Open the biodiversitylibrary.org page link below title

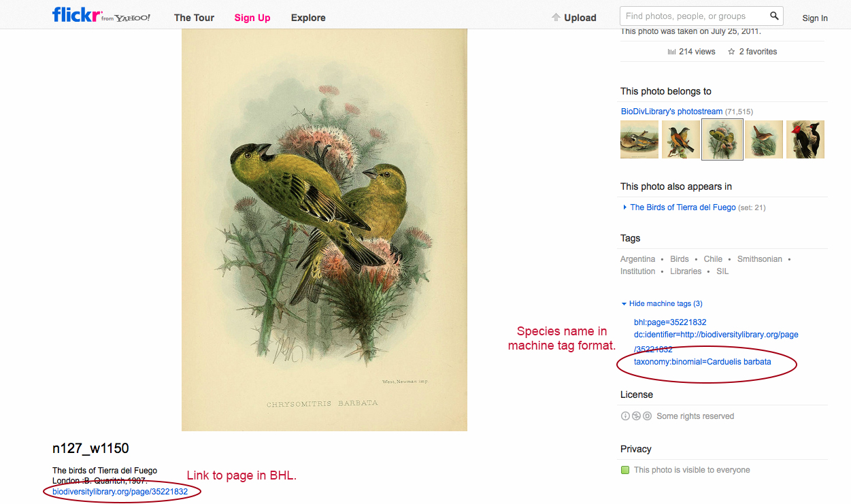coord(120,491)
